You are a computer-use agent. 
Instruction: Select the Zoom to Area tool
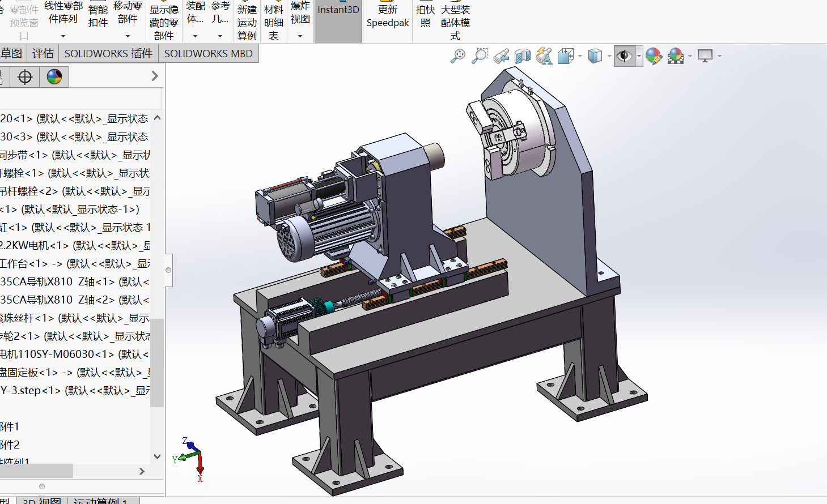(480, 56)
